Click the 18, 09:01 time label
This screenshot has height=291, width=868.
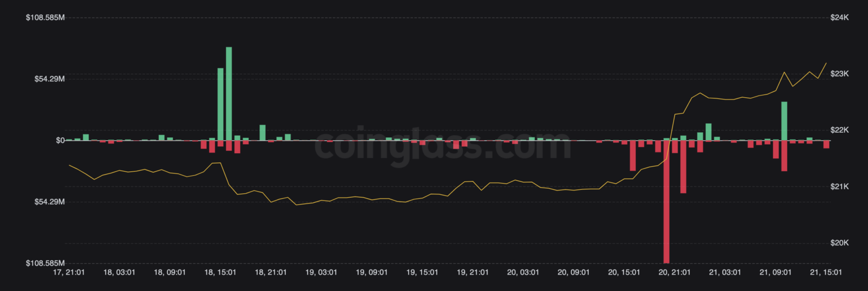[x=170, y=272]
